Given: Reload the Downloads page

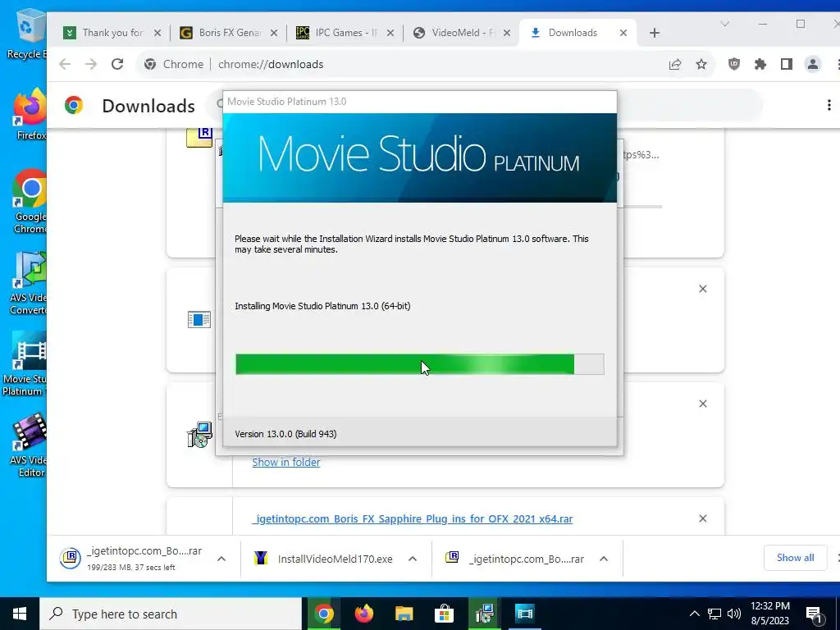Looking at the screenshot, I should [117, 64].
